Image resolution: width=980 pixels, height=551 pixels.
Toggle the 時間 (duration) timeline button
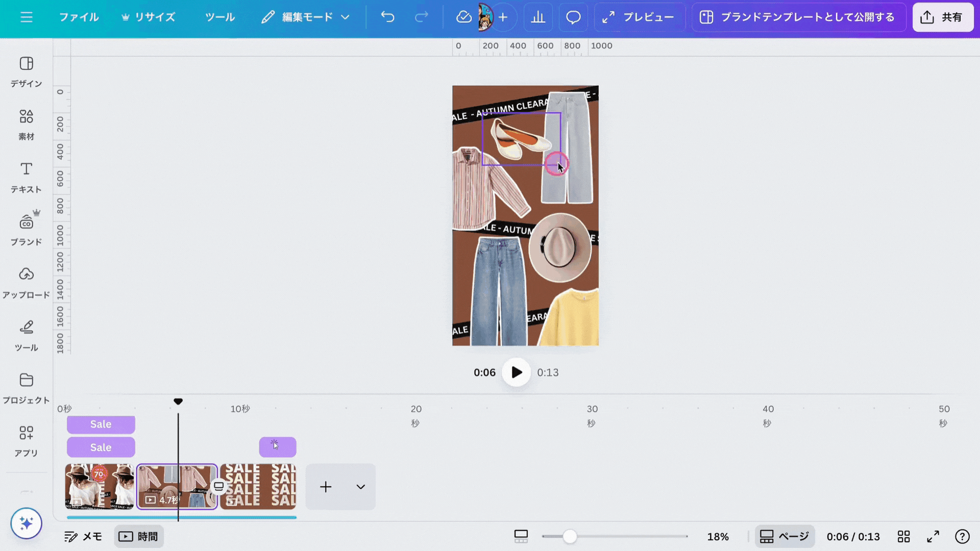139,536
